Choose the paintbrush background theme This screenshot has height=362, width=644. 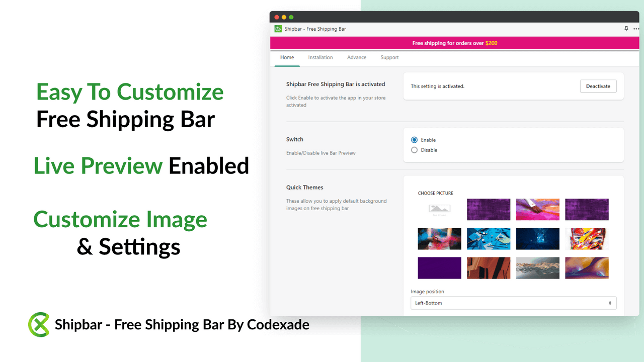coord(537,209)
